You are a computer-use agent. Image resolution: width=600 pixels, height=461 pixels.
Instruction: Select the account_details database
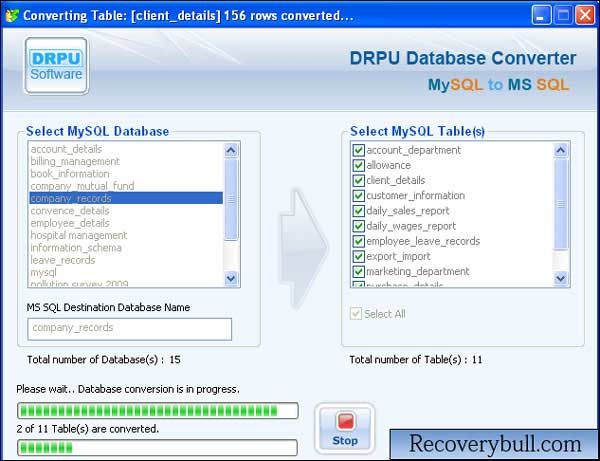(x=126, y=149)
